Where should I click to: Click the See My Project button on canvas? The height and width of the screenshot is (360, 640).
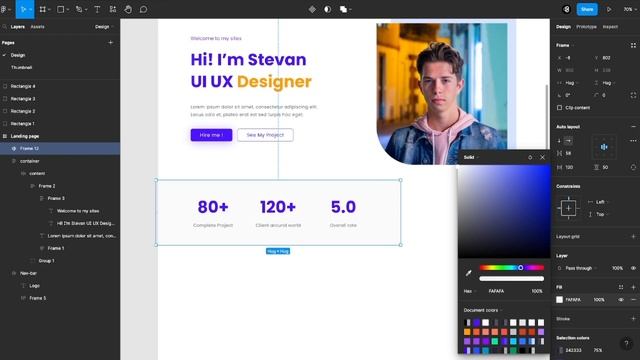265,135
